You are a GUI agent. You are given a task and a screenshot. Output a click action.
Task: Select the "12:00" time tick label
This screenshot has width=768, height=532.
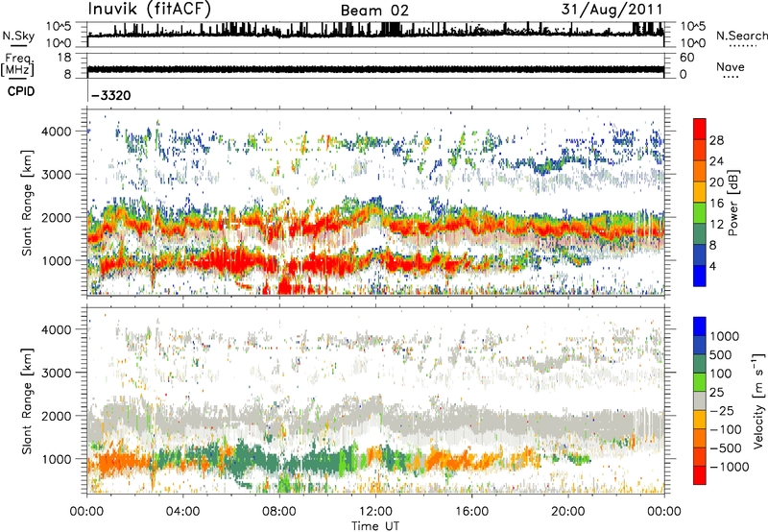tap(375, 512)
